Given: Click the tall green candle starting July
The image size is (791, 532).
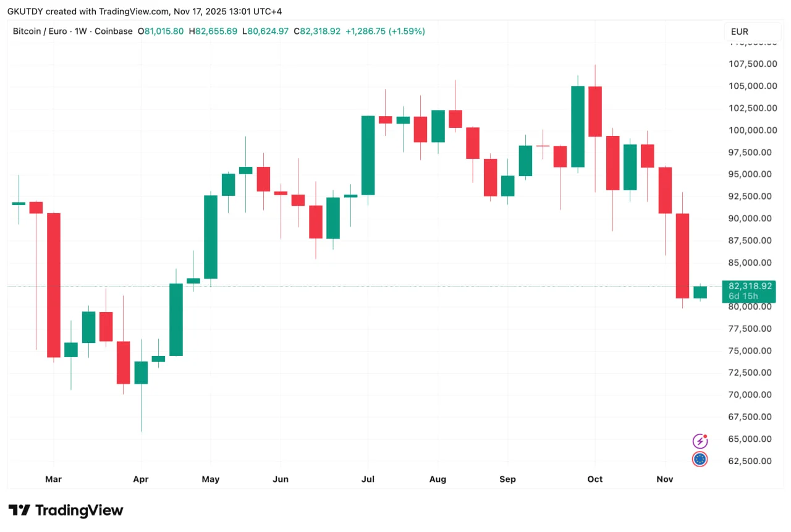Looking at the screenshot, I should [x=368, y=155].
